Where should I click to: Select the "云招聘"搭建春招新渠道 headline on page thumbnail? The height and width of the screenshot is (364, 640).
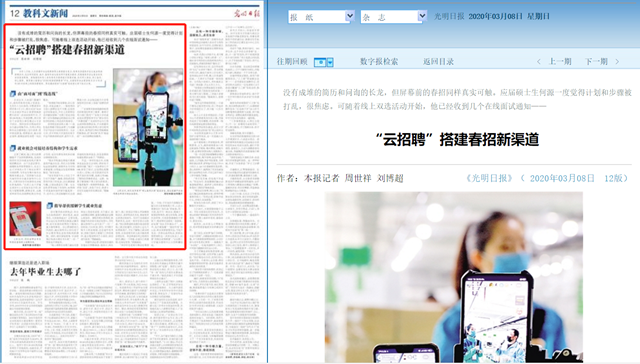pyautogui.click(x=67, y=50)
